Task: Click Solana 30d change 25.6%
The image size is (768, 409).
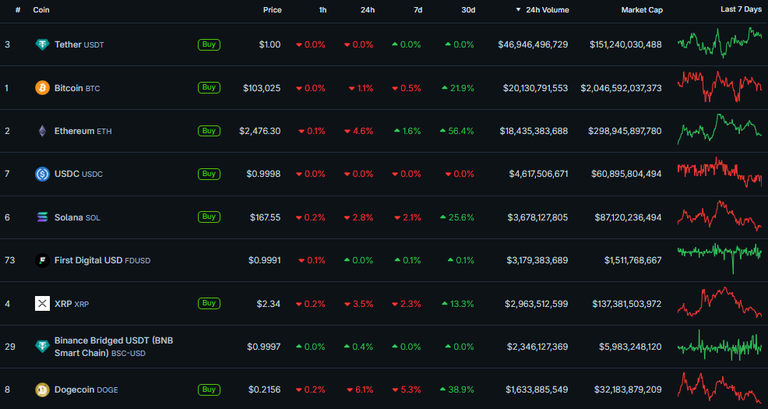Action: (x=457, y=217)
